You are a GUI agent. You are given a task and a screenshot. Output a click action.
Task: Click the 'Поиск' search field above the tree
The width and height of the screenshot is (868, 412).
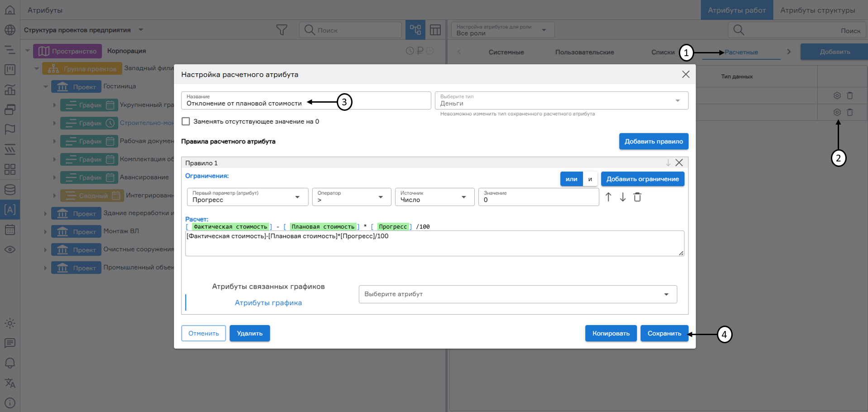[x=351, y=29]
